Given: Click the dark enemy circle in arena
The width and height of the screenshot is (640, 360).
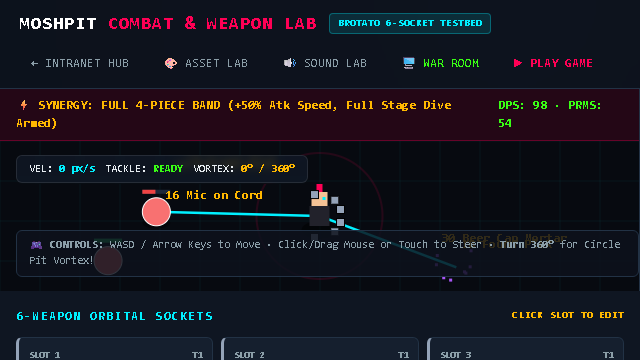Looking at the screenshot, I should [x=108, y=260].
